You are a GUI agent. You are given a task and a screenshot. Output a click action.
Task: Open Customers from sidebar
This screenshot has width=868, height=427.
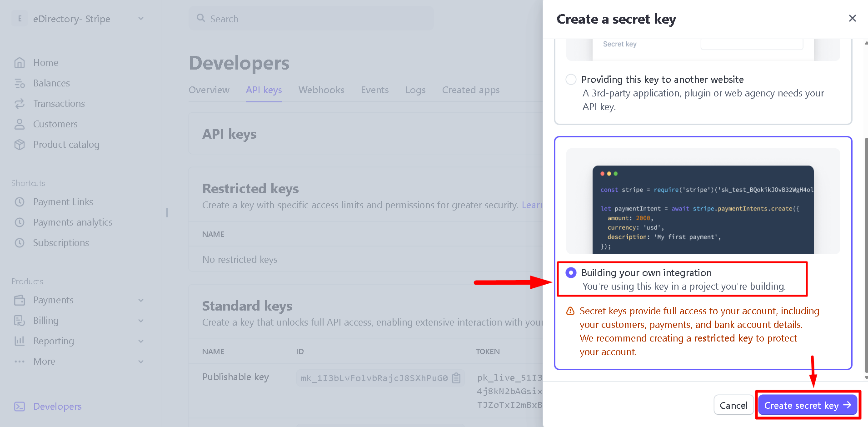(55, 124)
